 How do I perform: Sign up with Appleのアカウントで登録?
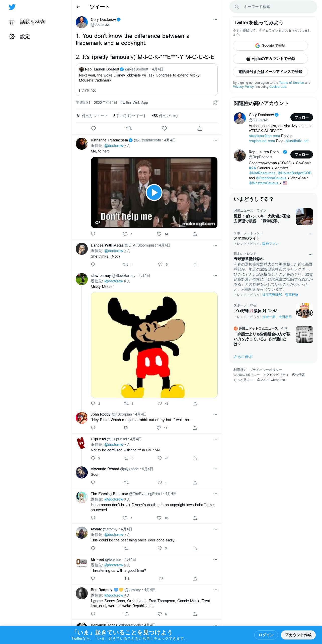[270, 59]
